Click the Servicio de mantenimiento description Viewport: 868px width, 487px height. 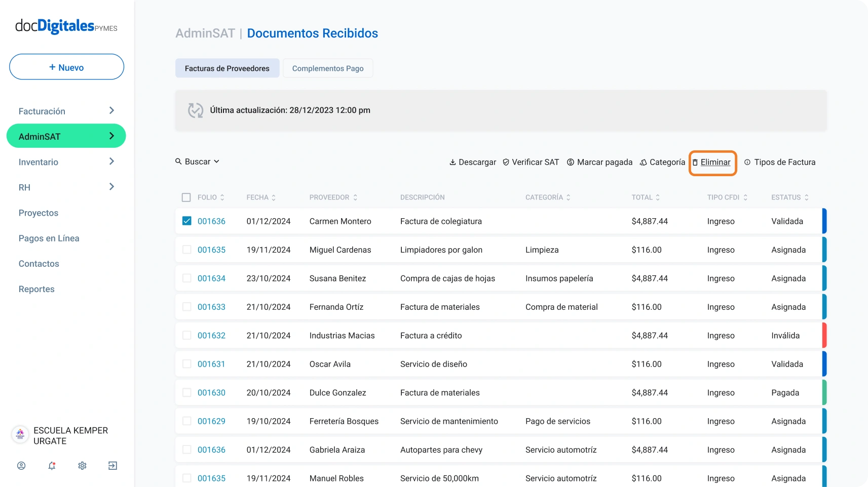pyautogui.click(x=449, y=421)
